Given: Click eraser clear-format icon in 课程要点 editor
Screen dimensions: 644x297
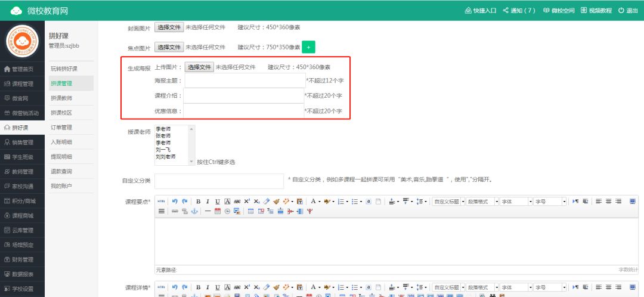Looking at the screenshot, I should [x=267, y=202].
